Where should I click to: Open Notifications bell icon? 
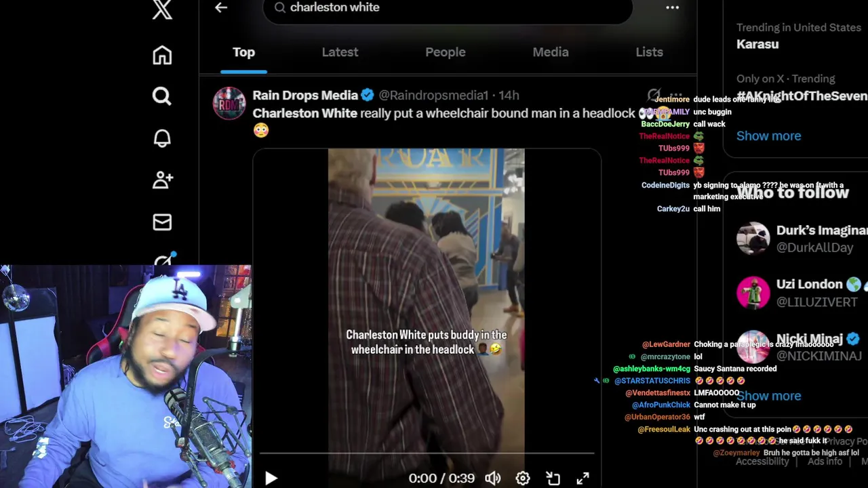[162, 138]
